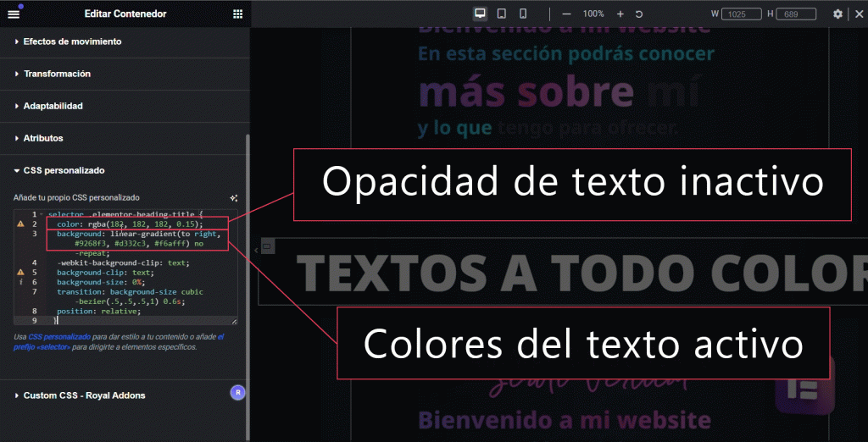Switch to tablet preview mode
This screenshot has height=442, width=868.
coord(502,14)
